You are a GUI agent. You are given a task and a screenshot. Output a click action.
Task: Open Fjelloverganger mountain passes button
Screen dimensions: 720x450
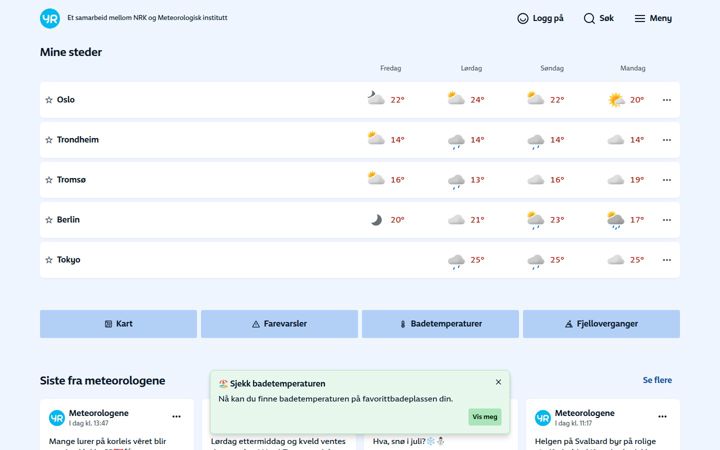(601, 324)
